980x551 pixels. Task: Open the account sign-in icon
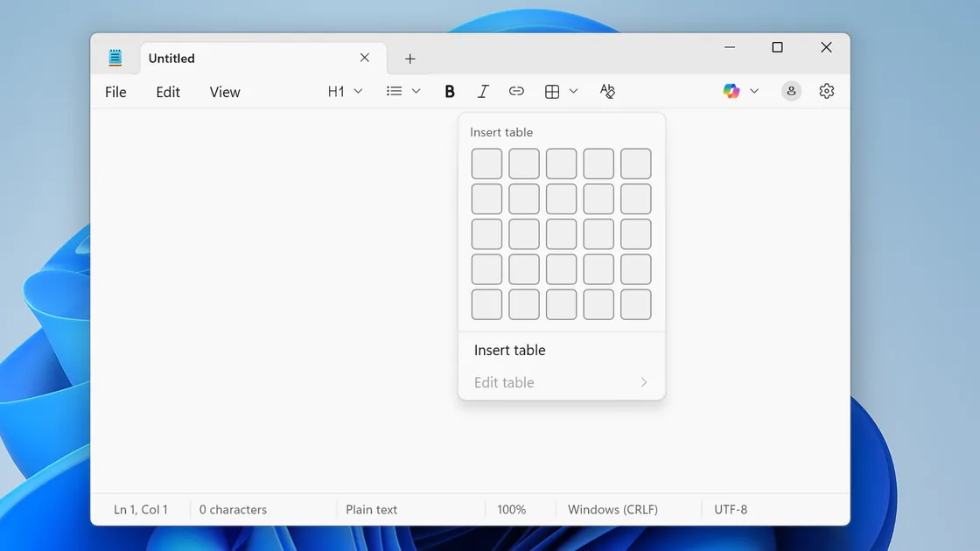click(791, 90)
